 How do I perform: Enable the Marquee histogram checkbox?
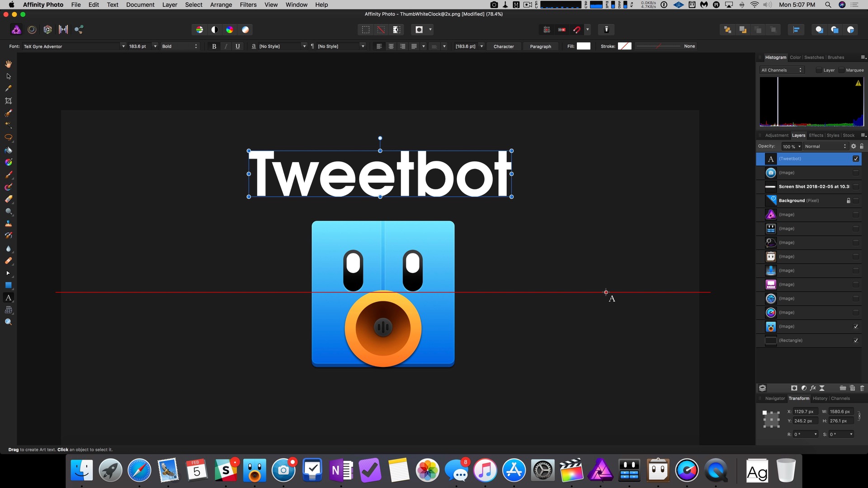841,70
